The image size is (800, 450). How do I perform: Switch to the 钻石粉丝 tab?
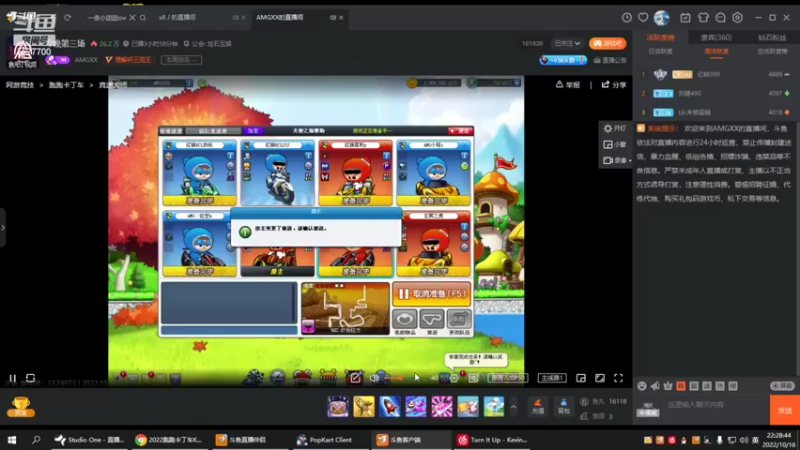(x=772, y=37)
